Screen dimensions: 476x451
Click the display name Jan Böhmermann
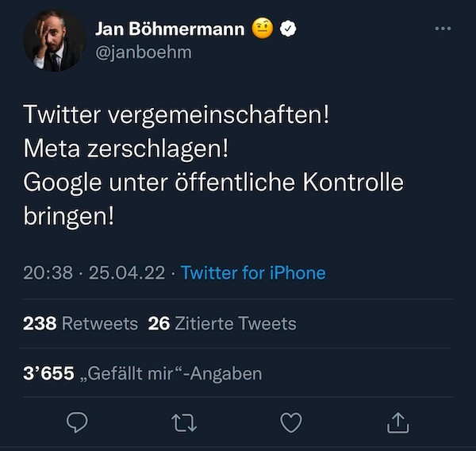point(170,29)
